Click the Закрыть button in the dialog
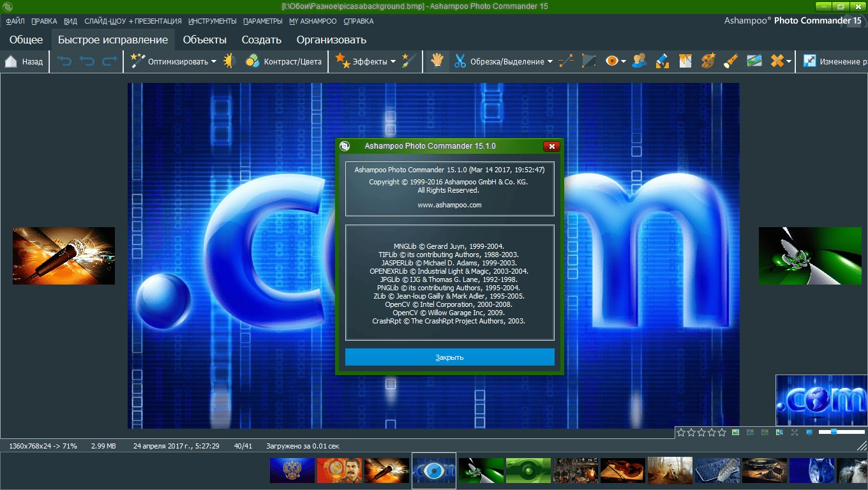Image resolution: width=868 pixels, height=490 pixels. pyautogui.click(x=450, y=357)
